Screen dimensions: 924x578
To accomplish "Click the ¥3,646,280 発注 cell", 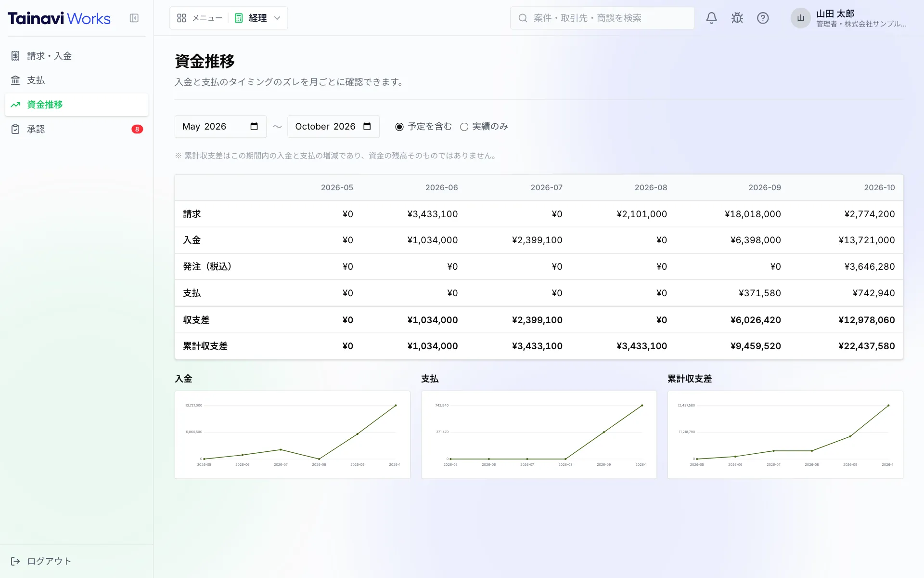I will point(869,267).
